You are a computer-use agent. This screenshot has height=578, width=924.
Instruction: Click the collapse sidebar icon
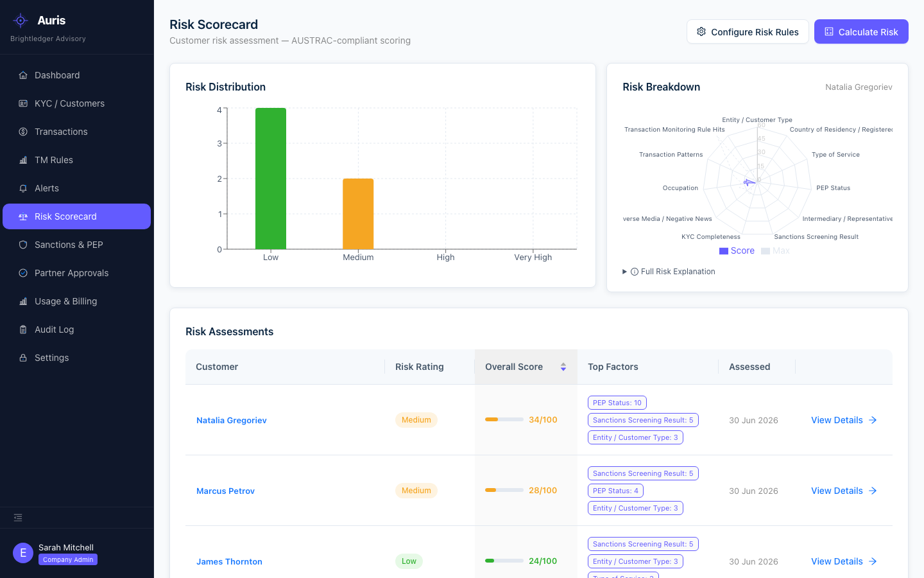coord(18,518)
